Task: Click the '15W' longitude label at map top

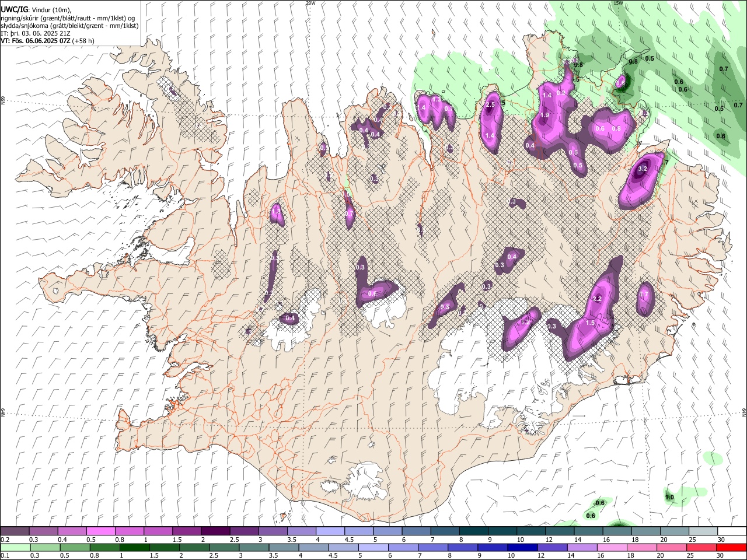Action: 618,3
